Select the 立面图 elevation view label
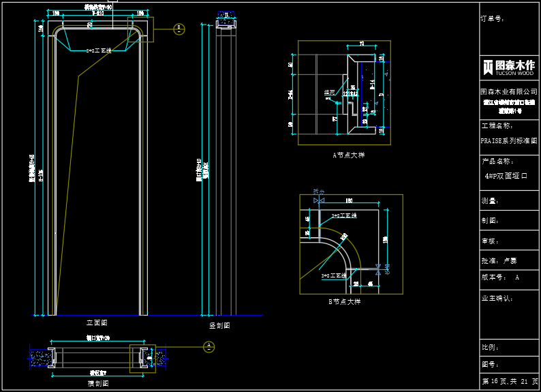Screen dimensions: 541x392 pos(96,322)
